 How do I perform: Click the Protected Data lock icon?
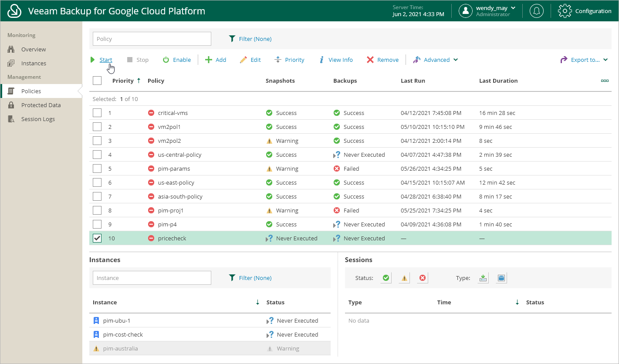pyautogui.click(x=11, y=105)
